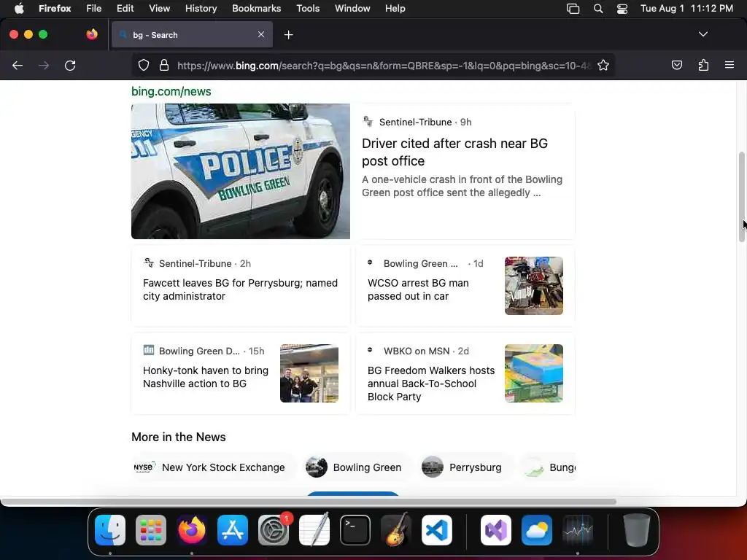Open Back-To-School Block Party thumbnail
This screenshot has width=747, height=560.
coord(533,373)
